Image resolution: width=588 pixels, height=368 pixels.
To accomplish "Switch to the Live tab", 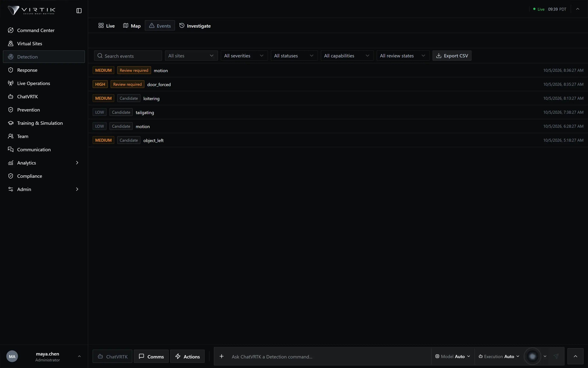I will click(x=107, y=26).
